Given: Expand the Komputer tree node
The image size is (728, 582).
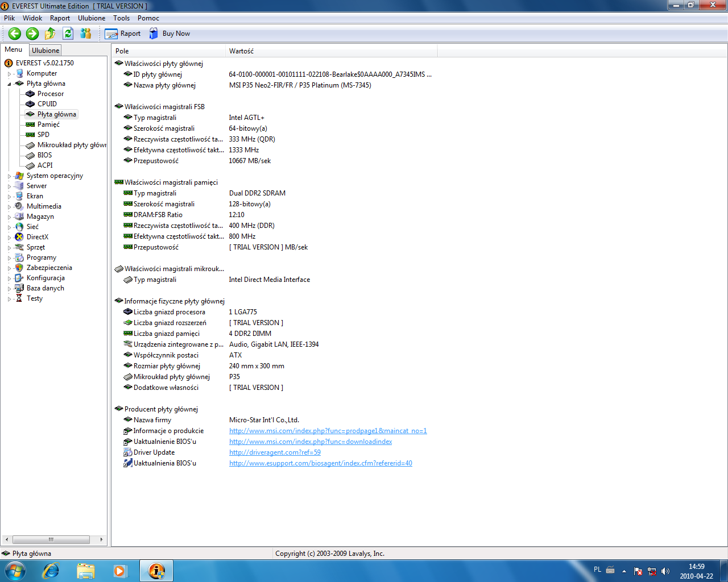Looking at the screenshot, I should click(9, 74).
